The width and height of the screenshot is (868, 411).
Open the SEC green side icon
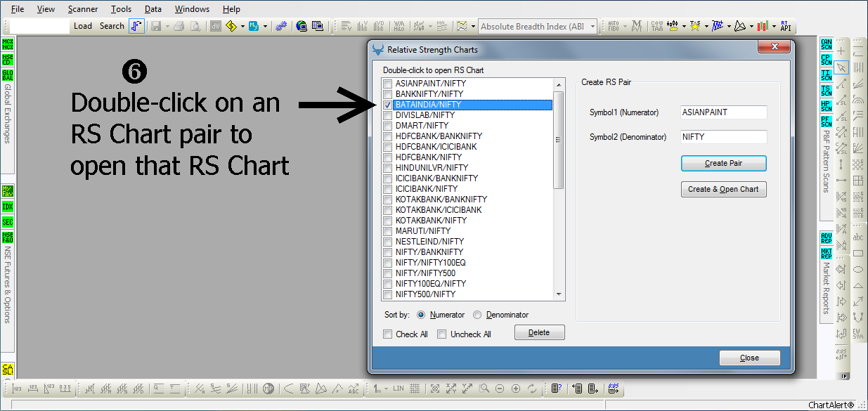tap(7, 222)
